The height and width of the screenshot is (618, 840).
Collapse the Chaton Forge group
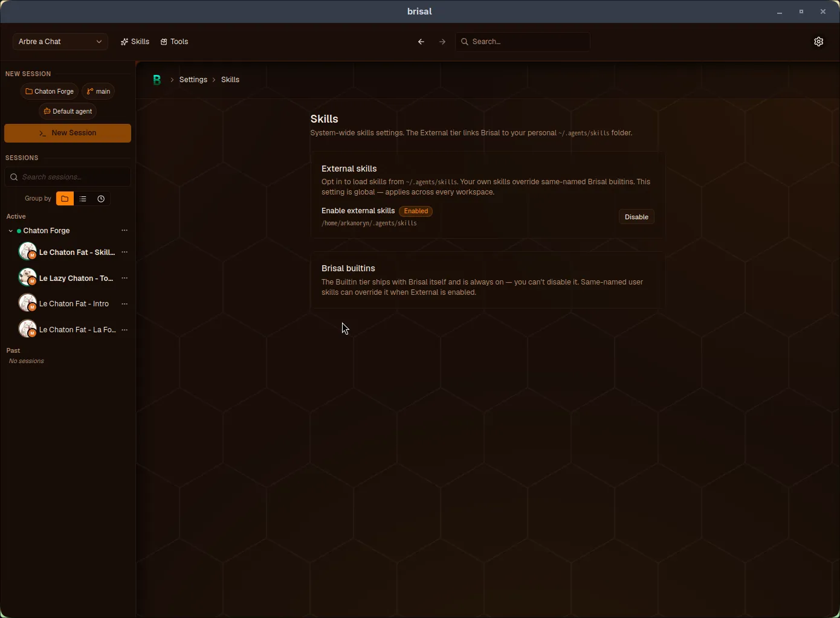[10, 231]
